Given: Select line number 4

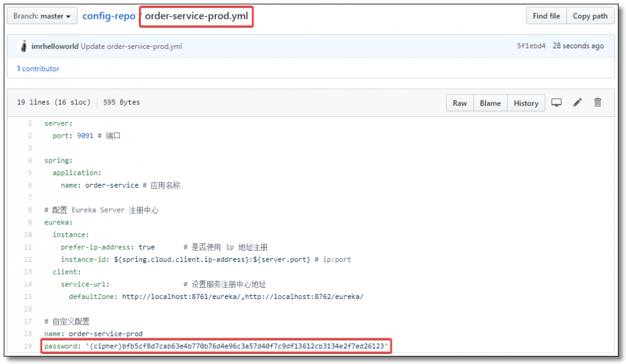Looking at the screenshot, I should (29, 161).
